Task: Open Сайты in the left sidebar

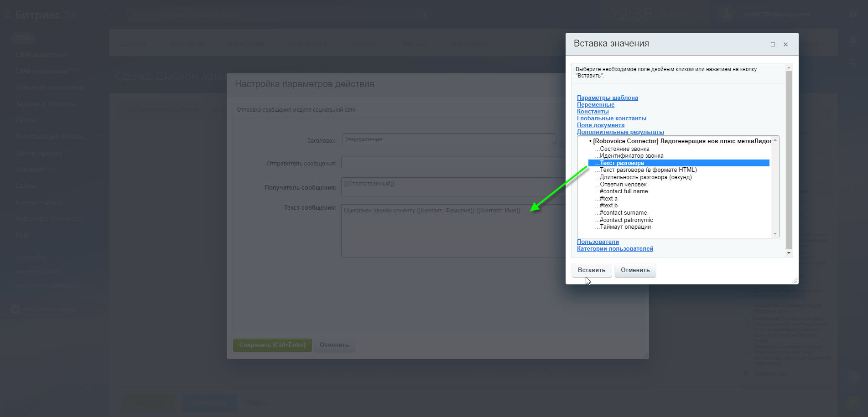Action: 26,186
